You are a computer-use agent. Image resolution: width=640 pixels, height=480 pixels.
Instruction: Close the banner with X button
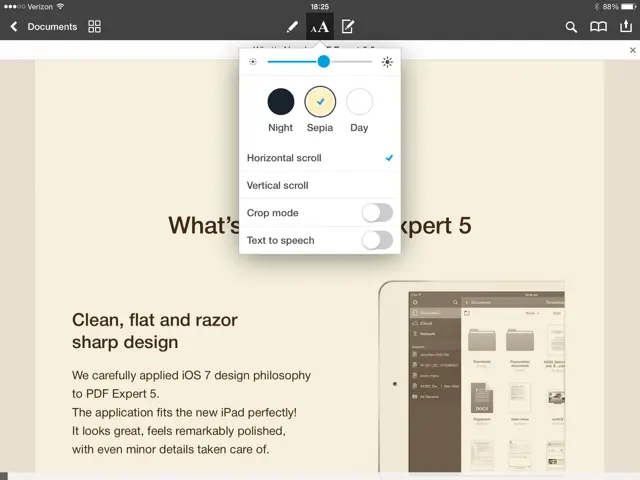pos(632,50)
